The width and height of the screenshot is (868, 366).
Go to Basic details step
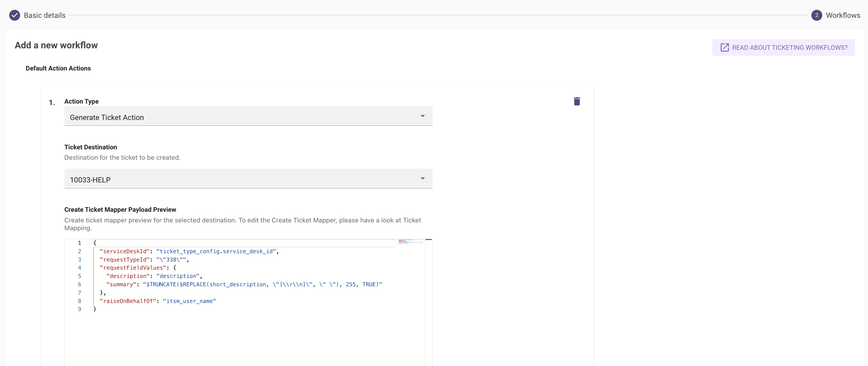point(45,15)
